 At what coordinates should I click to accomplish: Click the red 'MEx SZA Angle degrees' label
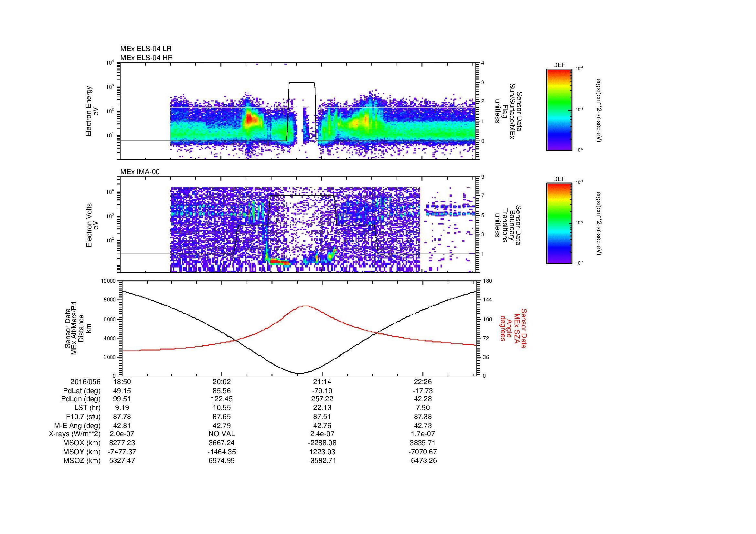tap(513, 328)
